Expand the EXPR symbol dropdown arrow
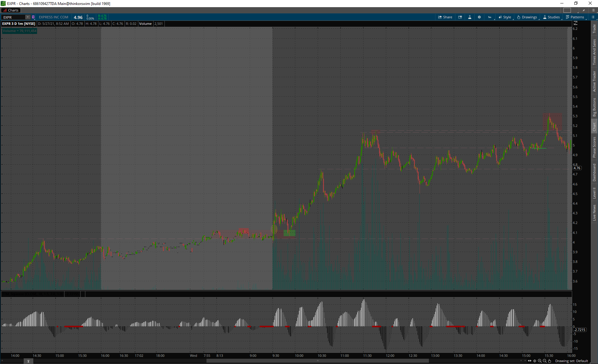 [27, 17]
